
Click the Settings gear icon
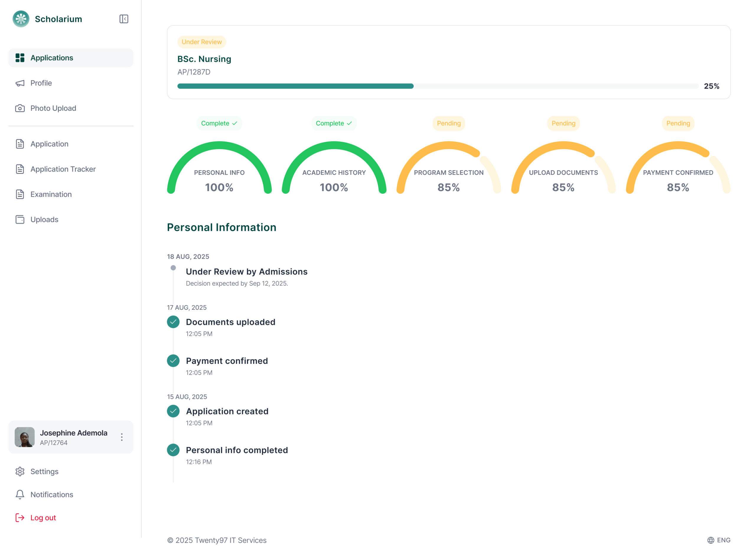(20, 471)
